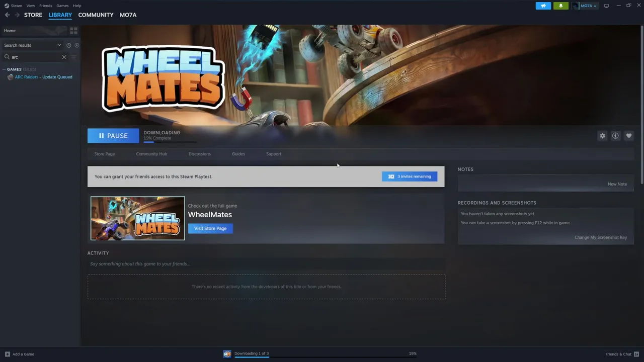Open Support link
Screen dimensions: 644x362
coord(274,154)
